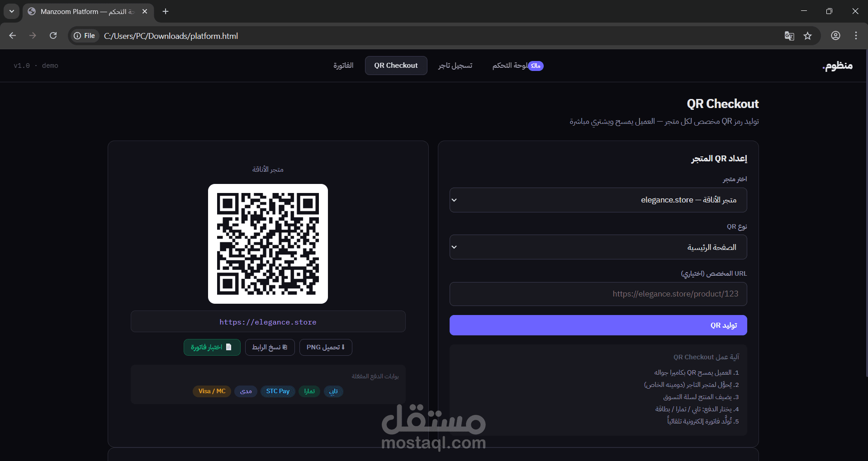Click the توليد QR generate button

(598, 325)
